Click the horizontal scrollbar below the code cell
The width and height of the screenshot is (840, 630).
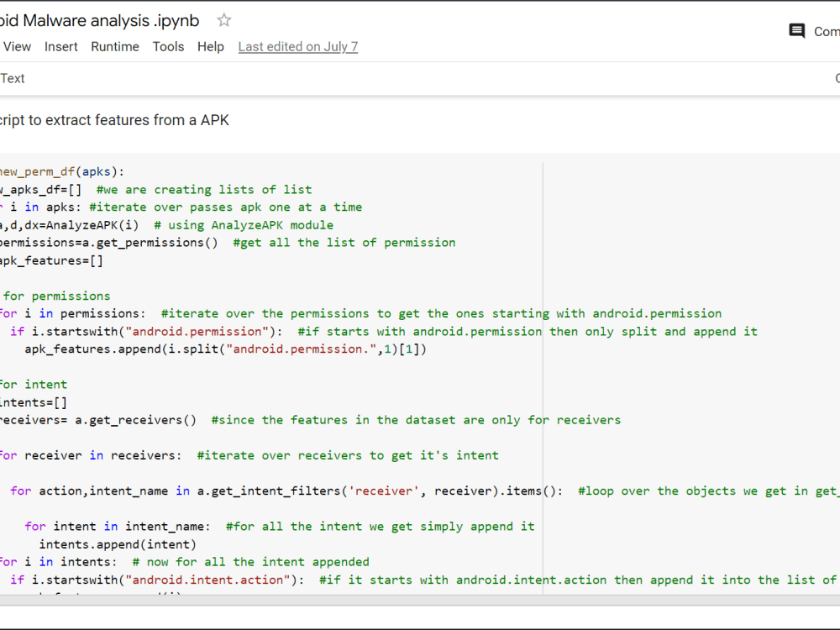point(420,601)
